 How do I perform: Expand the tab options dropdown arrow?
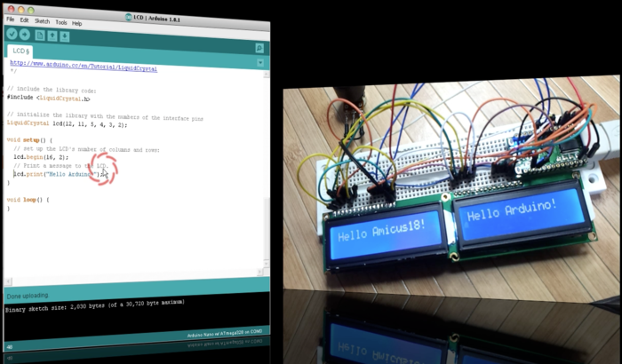click(260, 63)
